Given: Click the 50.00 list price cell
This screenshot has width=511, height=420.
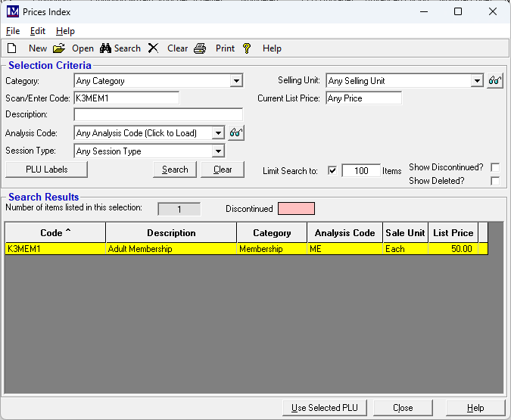Looking at the screenshot, I should 453,249.
